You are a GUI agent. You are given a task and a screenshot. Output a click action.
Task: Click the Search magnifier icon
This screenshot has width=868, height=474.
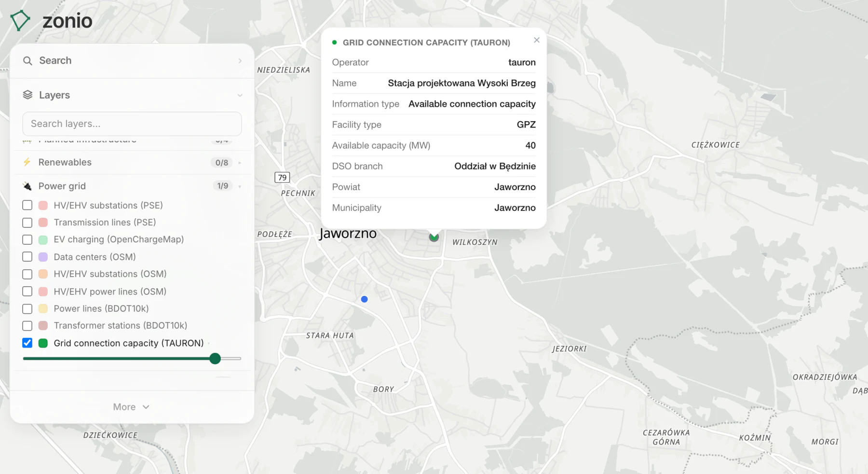[x=28, y=61]
